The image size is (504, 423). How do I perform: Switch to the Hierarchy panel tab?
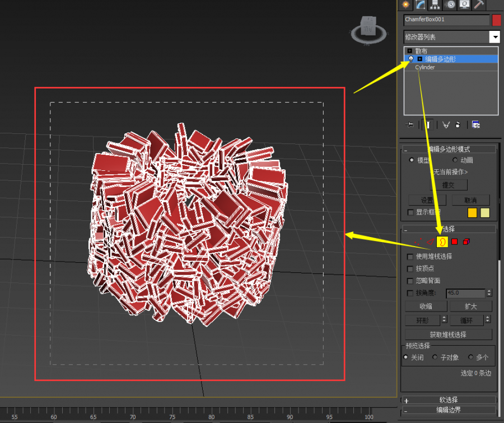435,5
